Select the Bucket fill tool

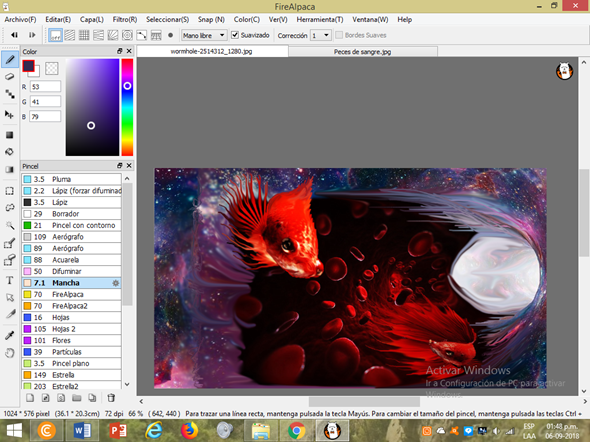click(x=10, y=152)
